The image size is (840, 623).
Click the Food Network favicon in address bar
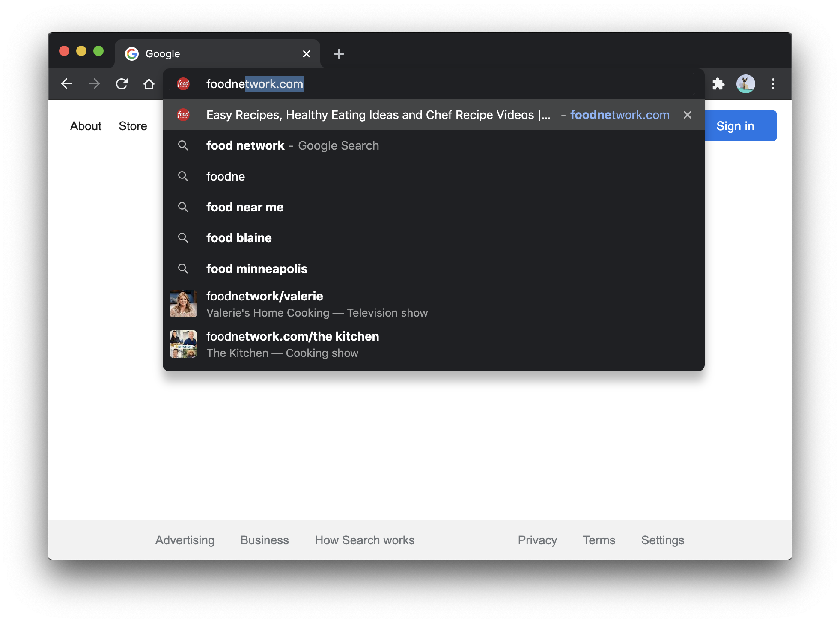point(183,84)
